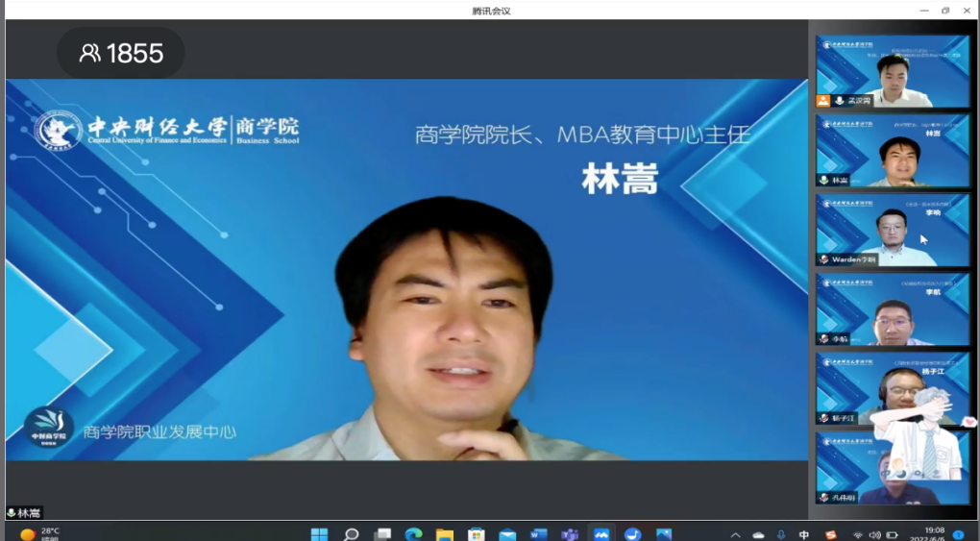Open File Explorer from the taskbar

point(445,534)
